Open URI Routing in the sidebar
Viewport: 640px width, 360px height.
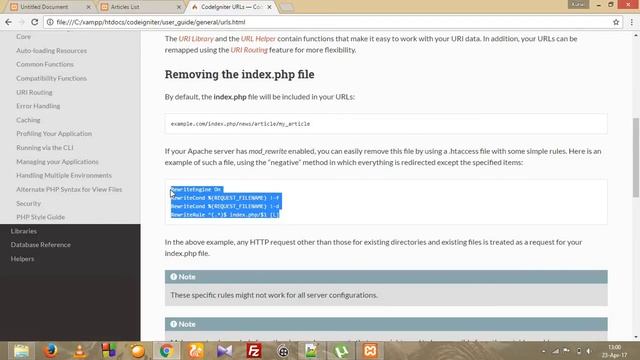[34, 92]
